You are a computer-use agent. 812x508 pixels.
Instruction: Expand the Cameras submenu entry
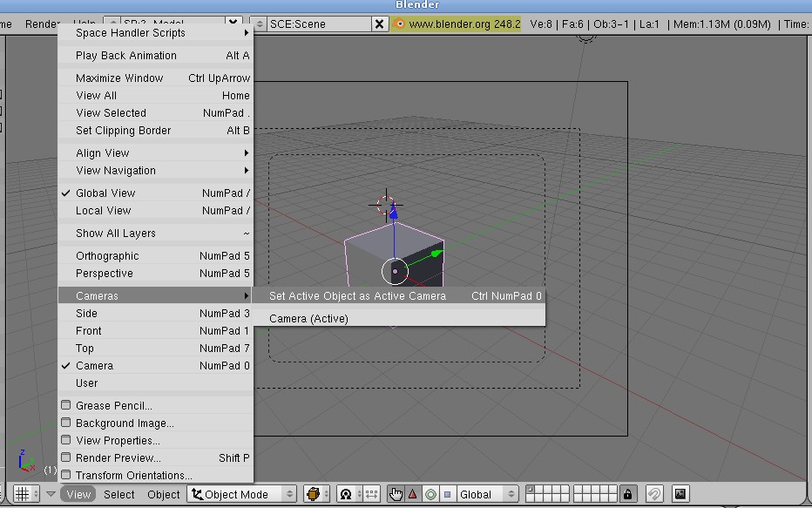point(155,295)
